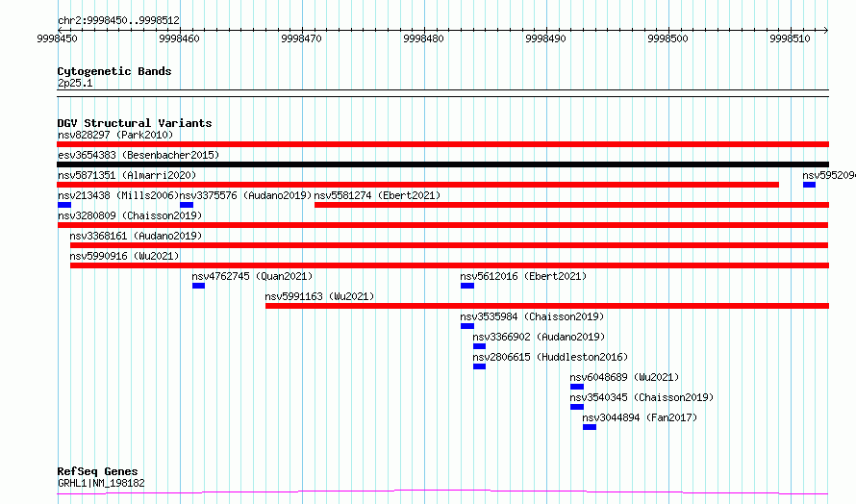
Task: Select blue marker under nsv2806615
Action: (479, 366)
